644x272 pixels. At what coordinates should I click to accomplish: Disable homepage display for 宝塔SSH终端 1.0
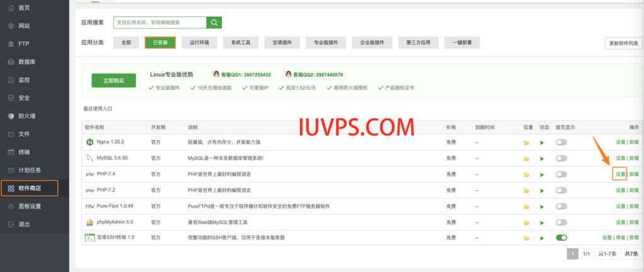(561, 237)
